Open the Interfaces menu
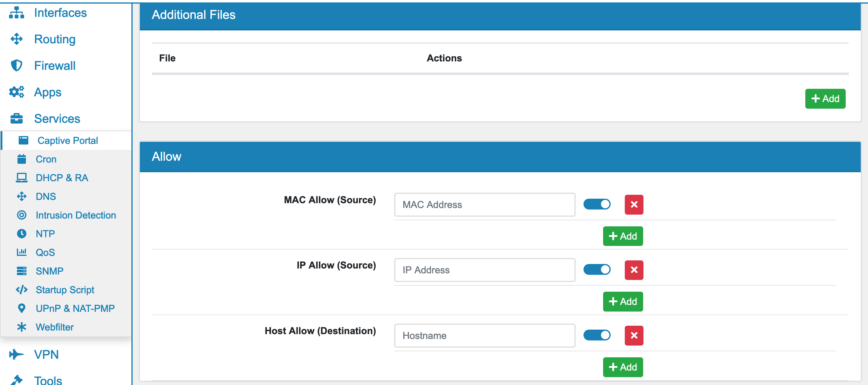This screenshot has width=868, height=385. [x=60, y=13]
